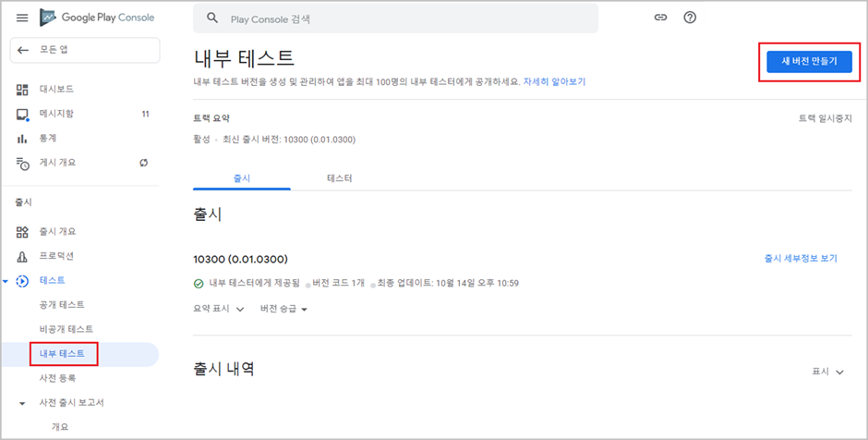Collapse the 테스트 section arrow
The image size is (868, 440).
point(6,282)
